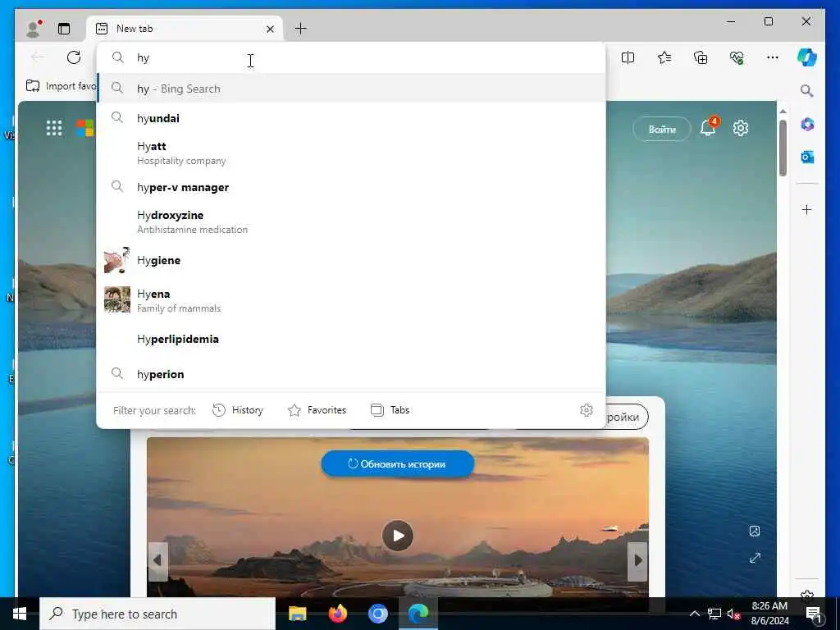The image size is (840, 630).
Task: Open the app launcher grid icon
Action: tap(53, 128)
